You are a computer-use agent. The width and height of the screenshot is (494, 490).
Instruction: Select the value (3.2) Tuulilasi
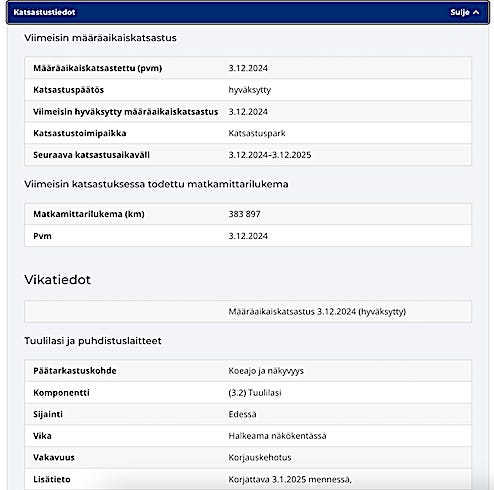tap(255, 393)
